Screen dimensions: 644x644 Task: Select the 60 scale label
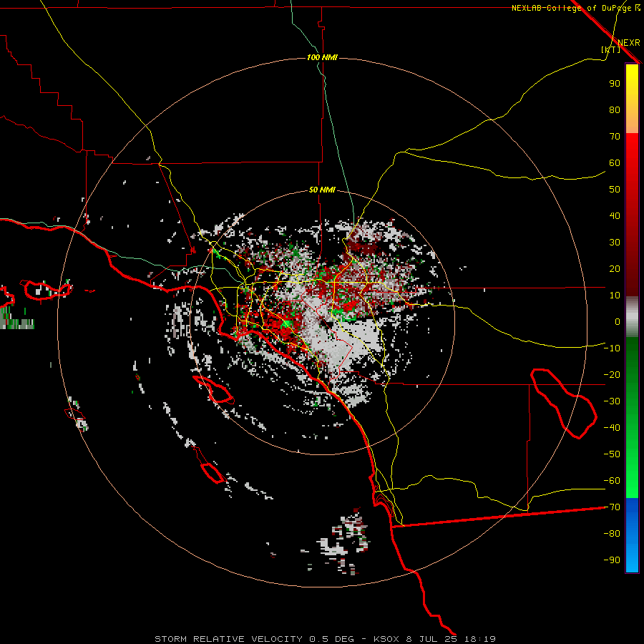(615, 162)
